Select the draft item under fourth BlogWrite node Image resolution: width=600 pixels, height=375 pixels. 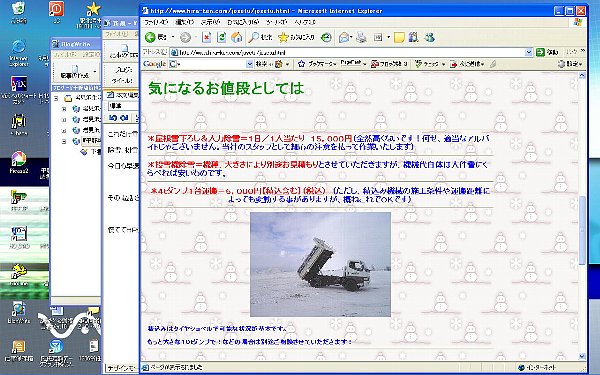[90, 152]
